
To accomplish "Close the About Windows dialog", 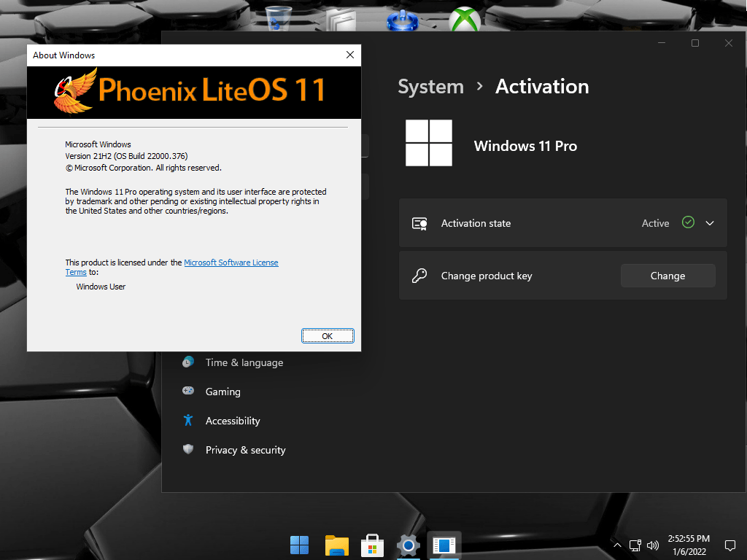I will pos(350,55).
